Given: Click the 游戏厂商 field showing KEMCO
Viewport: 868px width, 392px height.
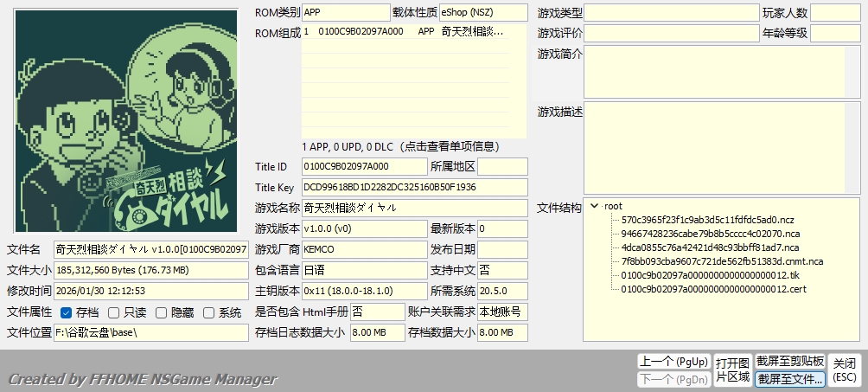Looking at the screenshot, I should tap(365, 249).
